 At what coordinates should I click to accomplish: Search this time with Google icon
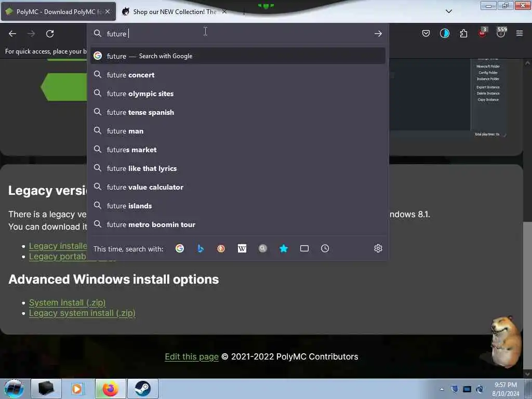[x=180, y=249]
